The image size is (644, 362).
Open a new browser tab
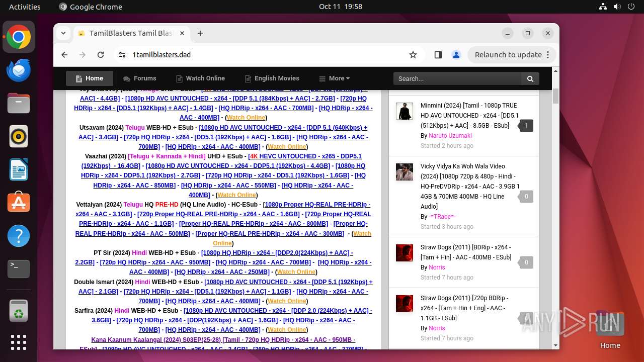pyautogui.click(x=200, y=33)
